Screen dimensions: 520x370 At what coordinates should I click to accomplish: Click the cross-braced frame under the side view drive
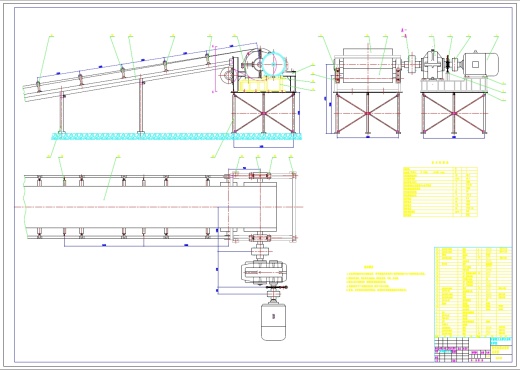264,113
